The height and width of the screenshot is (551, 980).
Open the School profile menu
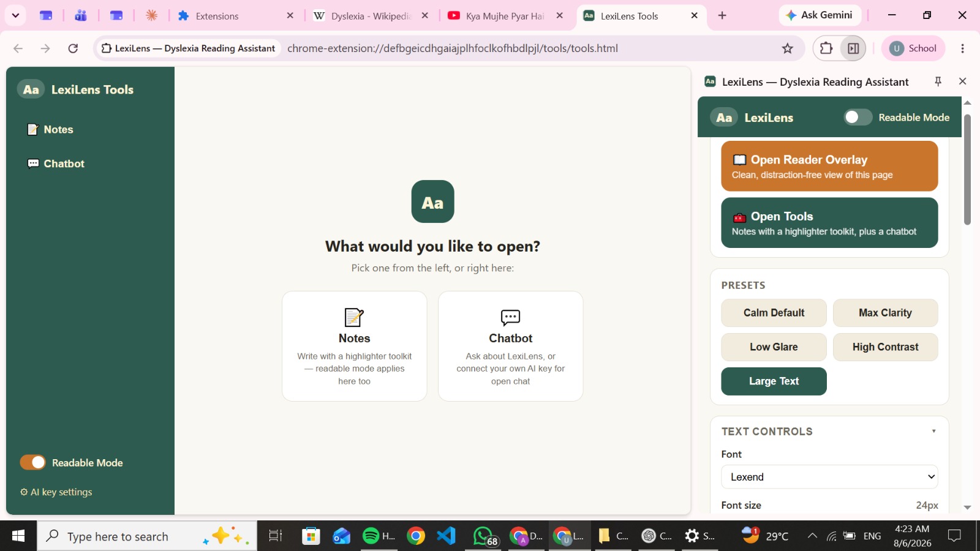(913, 48)
